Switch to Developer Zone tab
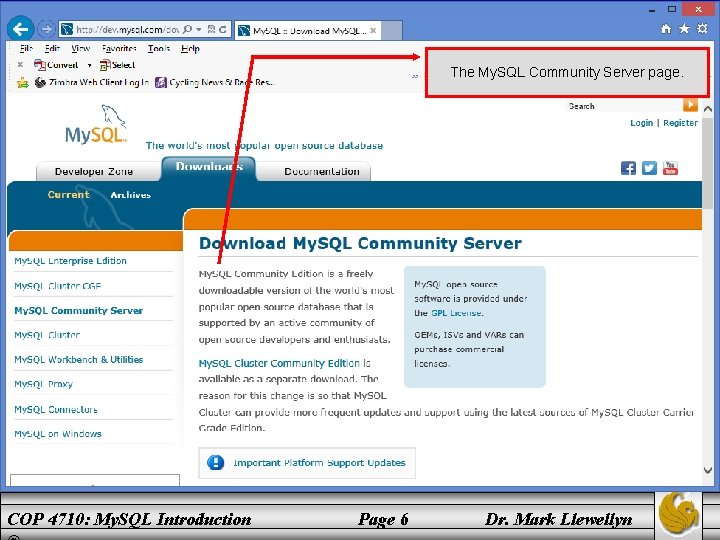This screenshot has height=540, width=720. point(94,172)
